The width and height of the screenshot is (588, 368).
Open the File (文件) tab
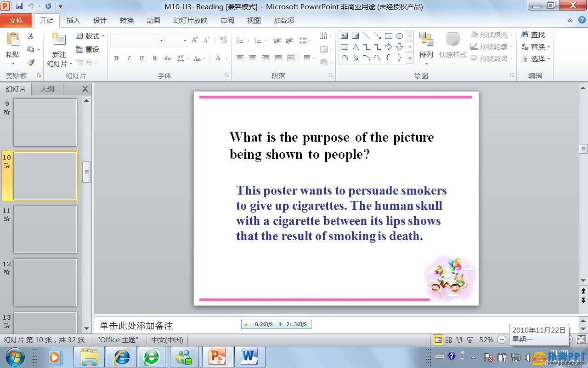point(16,20)
